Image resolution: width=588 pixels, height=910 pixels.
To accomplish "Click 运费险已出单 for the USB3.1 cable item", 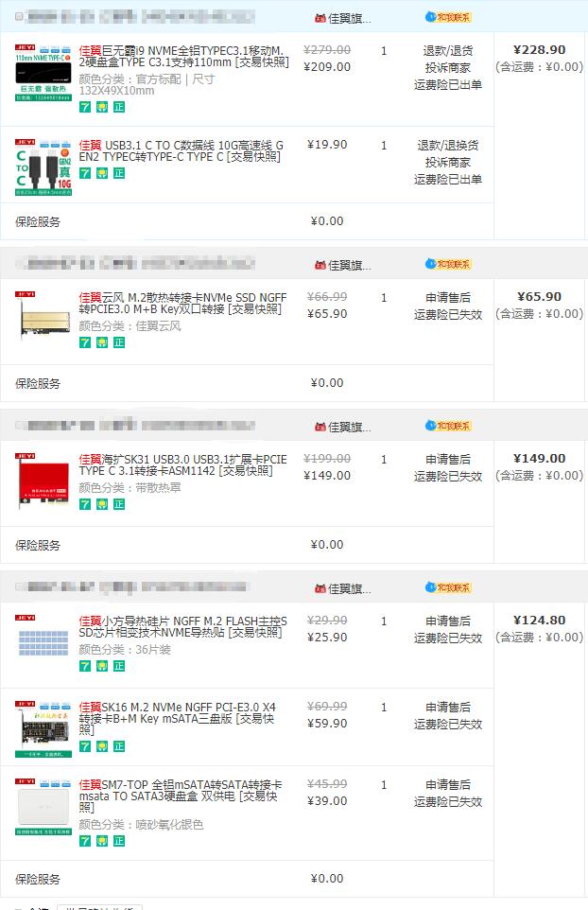I will click(448, 180).
